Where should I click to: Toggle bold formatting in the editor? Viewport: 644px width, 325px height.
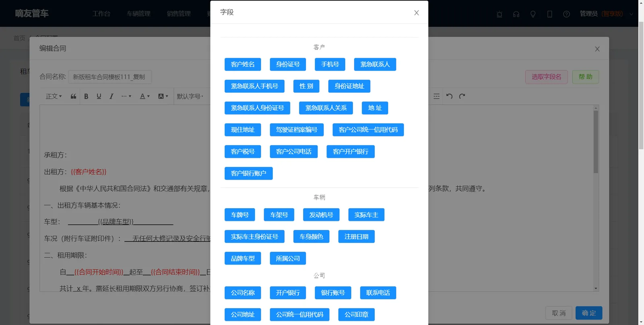point(86,96)
